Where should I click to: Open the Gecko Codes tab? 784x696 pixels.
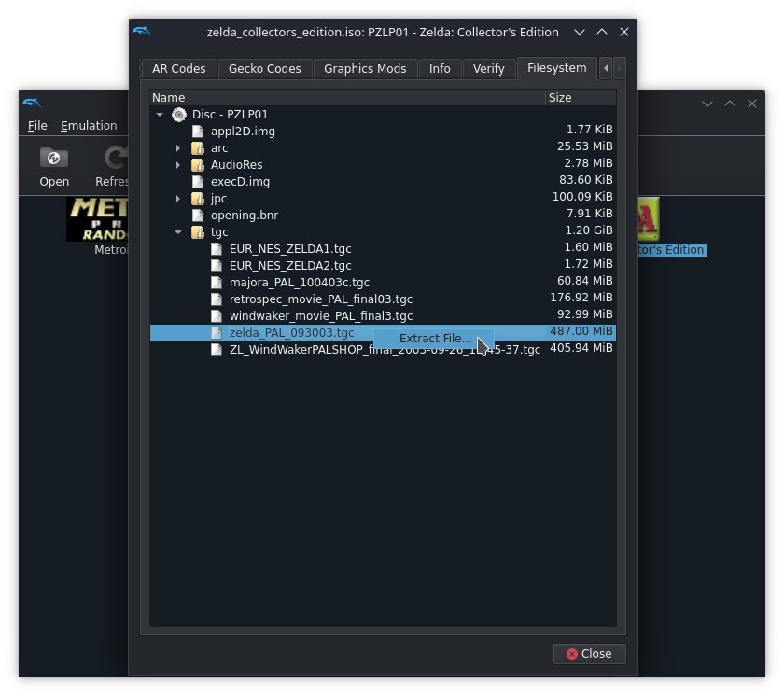click(264, 68)
